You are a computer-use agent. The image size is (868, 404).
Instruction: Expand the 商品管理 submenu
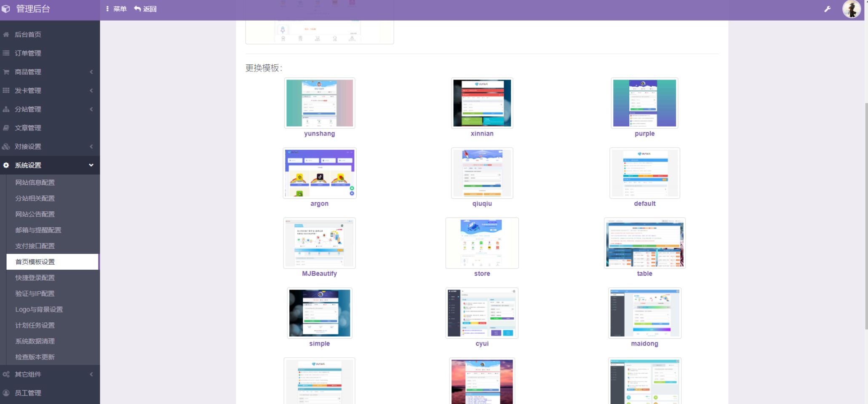(50, 72)
